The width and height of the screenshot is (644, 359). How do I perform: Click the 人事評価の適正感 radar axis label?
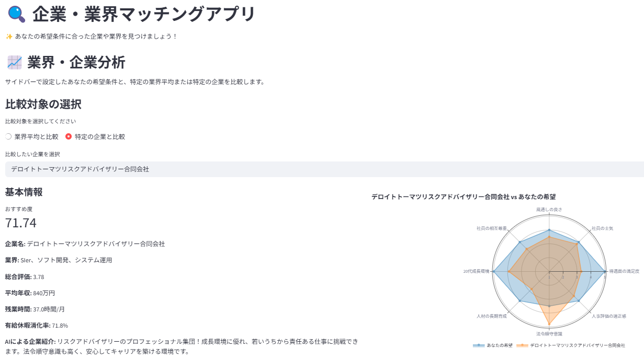(x=609, y=316)
